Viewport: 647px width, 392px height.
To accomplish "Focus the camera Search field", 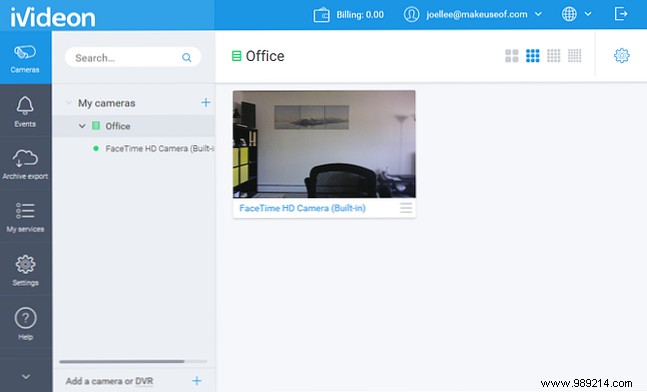I will point(133,57).
